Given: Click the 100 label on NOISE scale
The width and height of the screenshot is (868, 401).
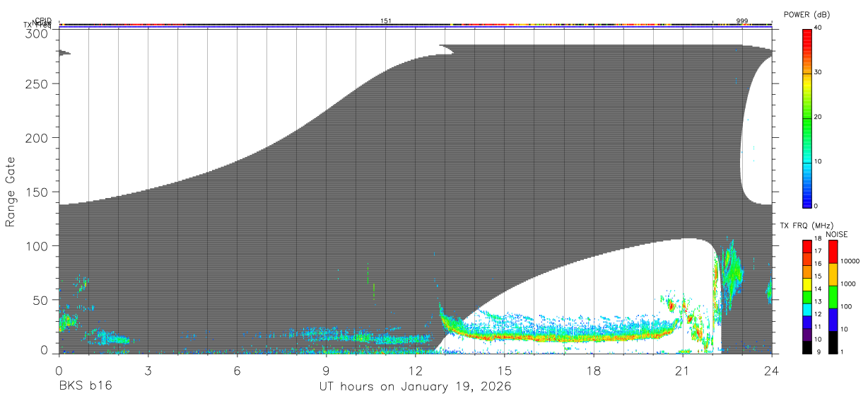Looking at the screenshot, I should 846,306.
